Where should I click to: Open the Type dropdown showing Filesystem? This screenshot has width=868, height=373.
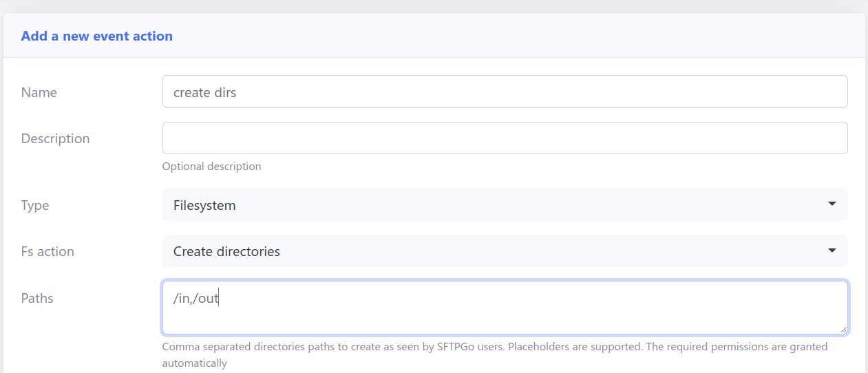[482, 205]
